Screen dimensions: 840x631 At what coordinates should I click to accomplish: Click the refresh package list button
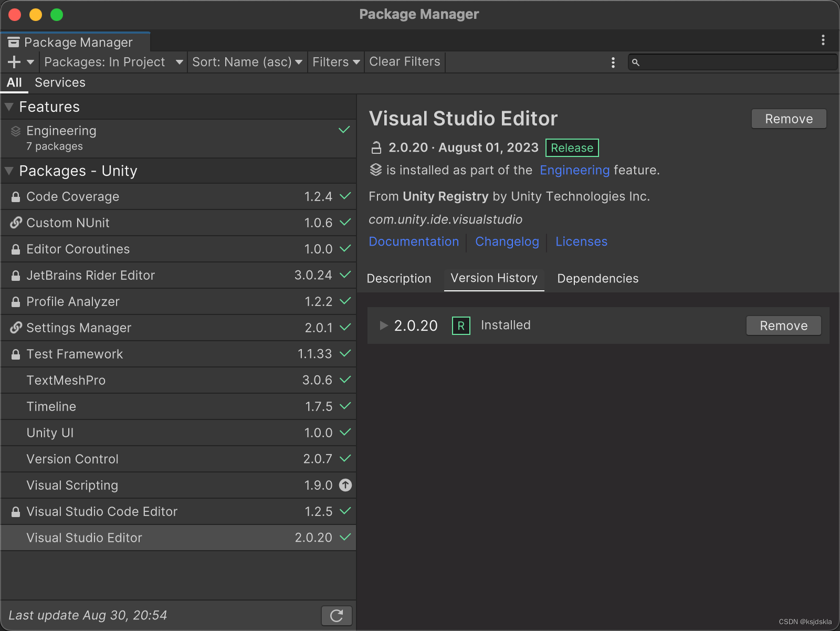[x=337, y=615]
